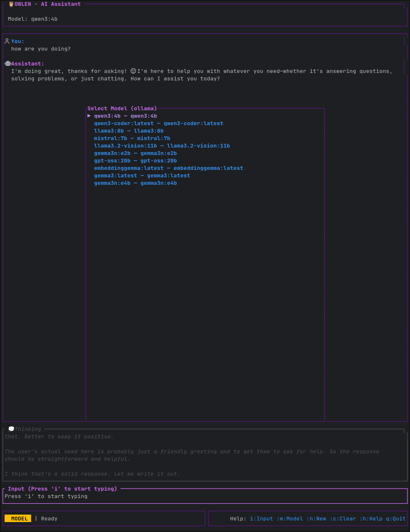Screen dimensions: 410x532
Task: Select gemma3n:e4b at list bottom
Action: tap(135, 183)
